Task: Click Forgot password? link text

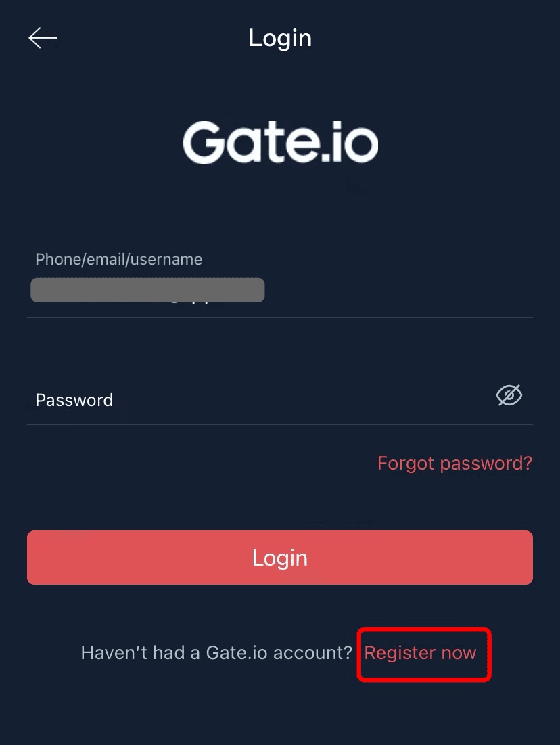Action: coord(454,463)
